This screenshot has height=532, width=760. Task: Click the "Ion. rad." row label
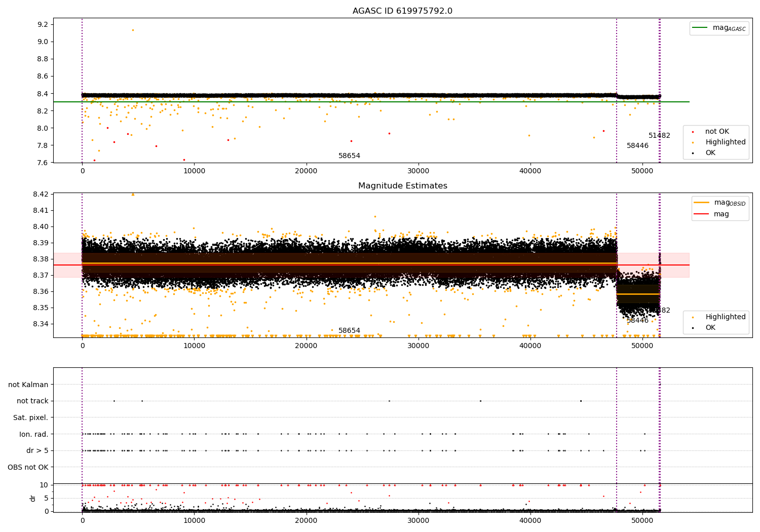[34, 435]
